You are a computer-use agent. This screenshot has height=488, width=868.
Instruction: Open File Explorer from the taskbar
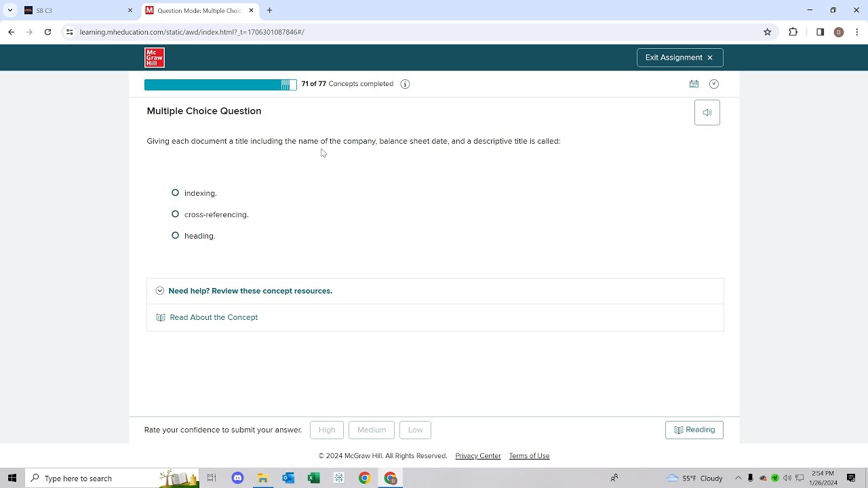pyautogui.click(x=262, y=478)
